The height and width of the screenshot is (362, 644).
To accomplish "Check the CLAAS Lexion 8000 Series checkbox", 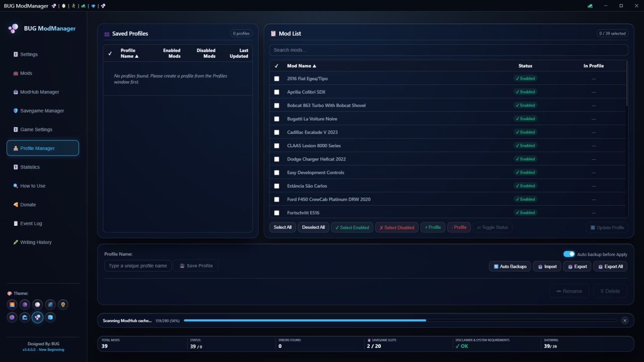I will [276, 146].
